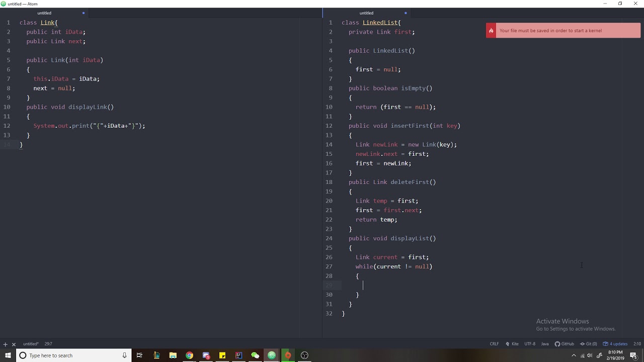This screenshot has height=362, width=644.
Task: Click the microphone icon in the taskbar search box
Action: 124,355
